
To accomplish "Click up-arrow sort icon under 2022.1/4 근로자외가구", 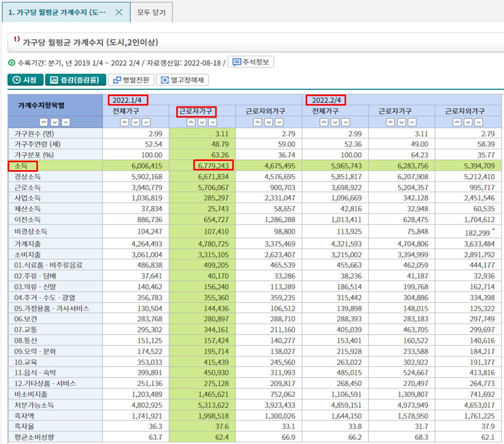I will coord(258,122).
